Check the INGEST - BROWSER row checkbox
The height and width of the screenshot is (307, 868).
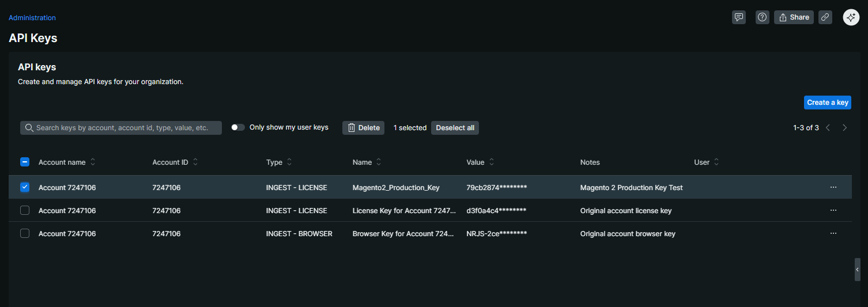(x=25, y=233)
